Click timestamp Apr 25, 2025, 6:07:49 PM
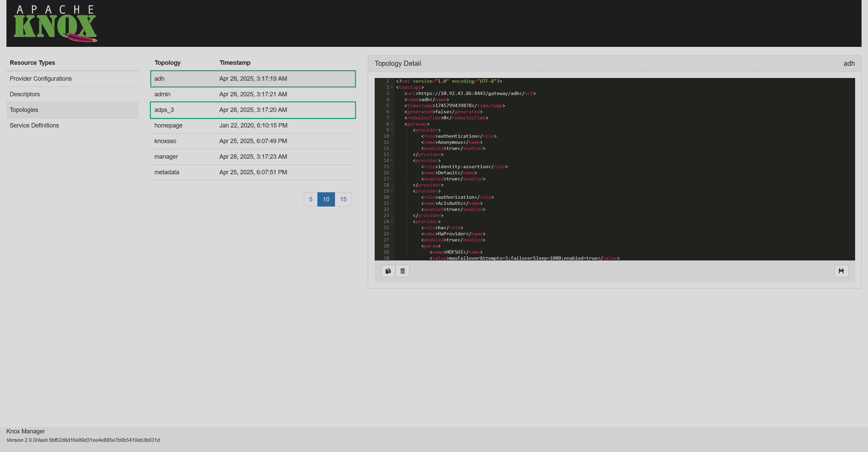Screen dimensions: 868x452 coord(253,141)
